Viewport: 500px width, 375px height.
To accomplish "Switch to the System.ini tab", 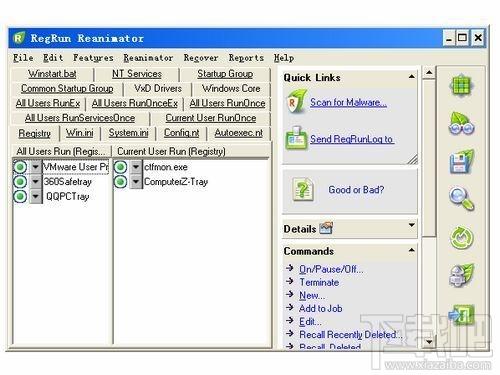I will point(129,133).
